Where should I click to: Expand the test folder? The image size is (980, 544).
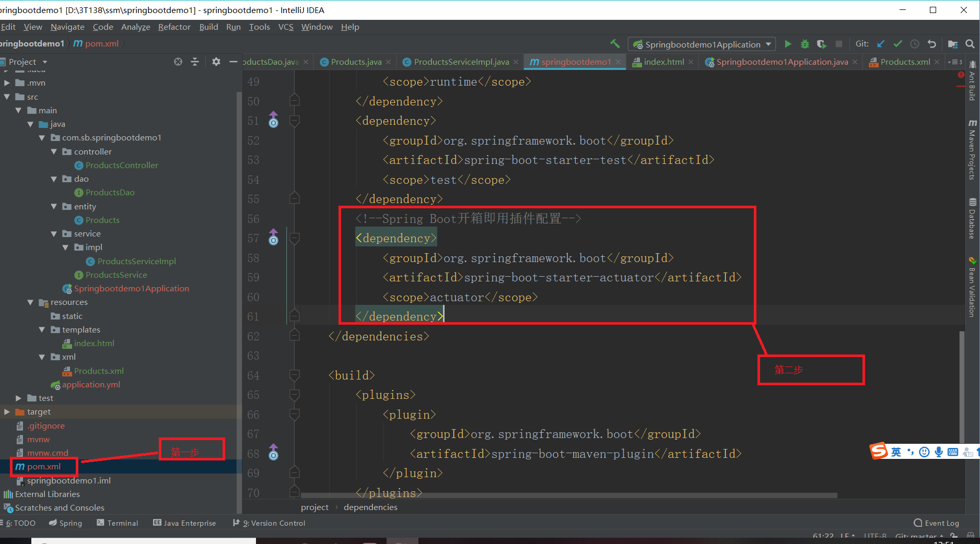(19, 398)
